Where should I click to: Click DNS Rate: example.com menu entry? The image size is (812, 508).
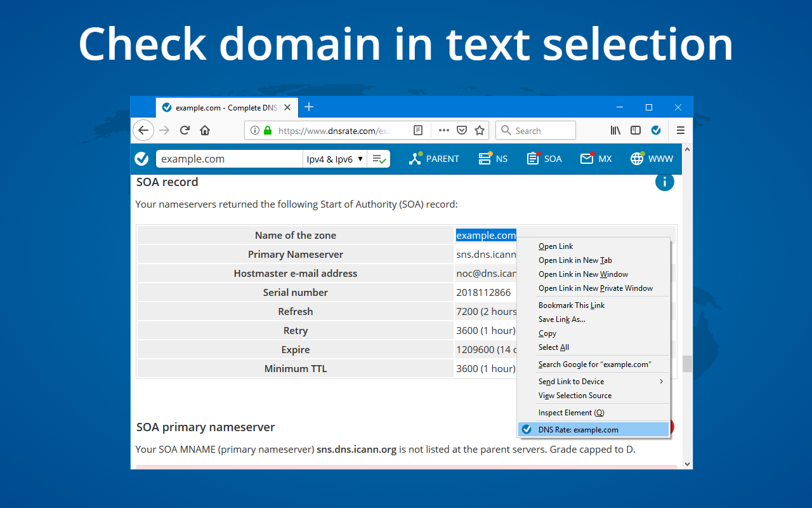click(594, 430)
